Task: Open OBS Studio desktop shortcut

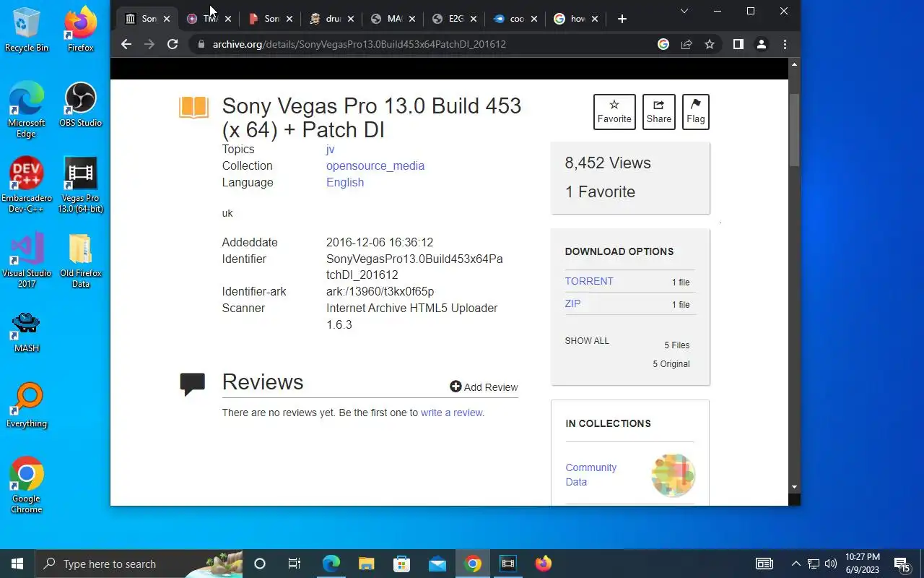Action: (x=80, y=105)
